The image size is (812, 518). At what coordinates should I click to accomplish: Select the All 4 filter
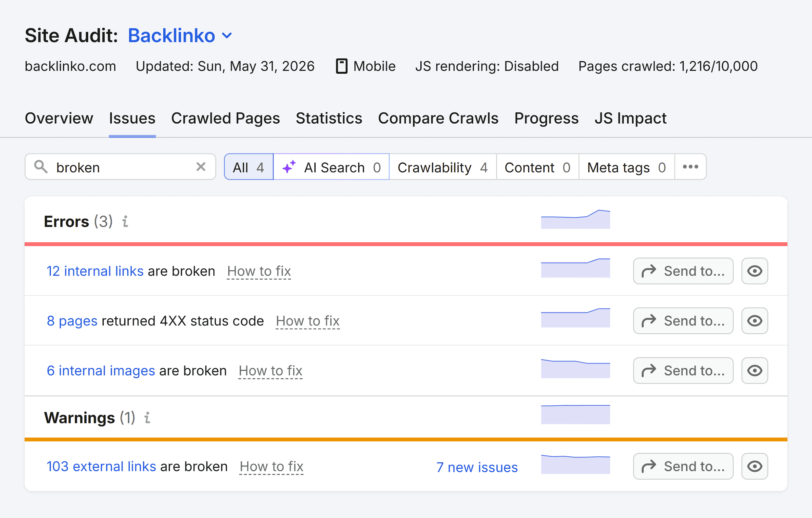(x=249, y=167)
